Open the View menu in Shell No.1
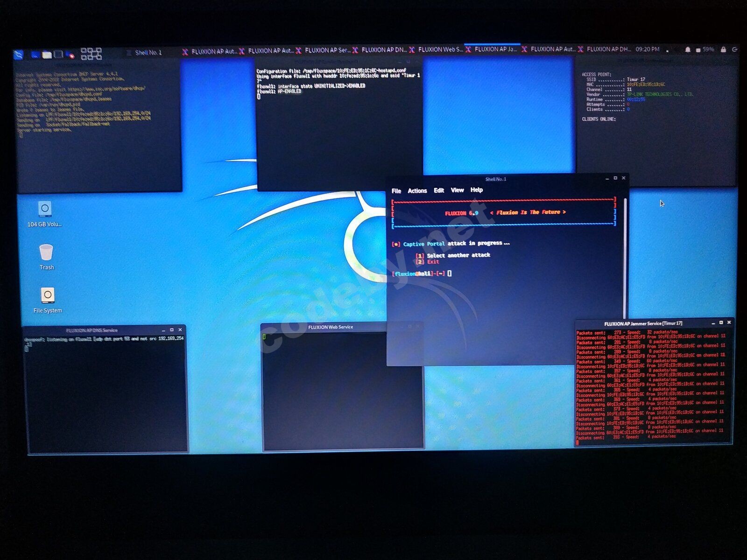The image size is (747, 560). tap(458, 190)
